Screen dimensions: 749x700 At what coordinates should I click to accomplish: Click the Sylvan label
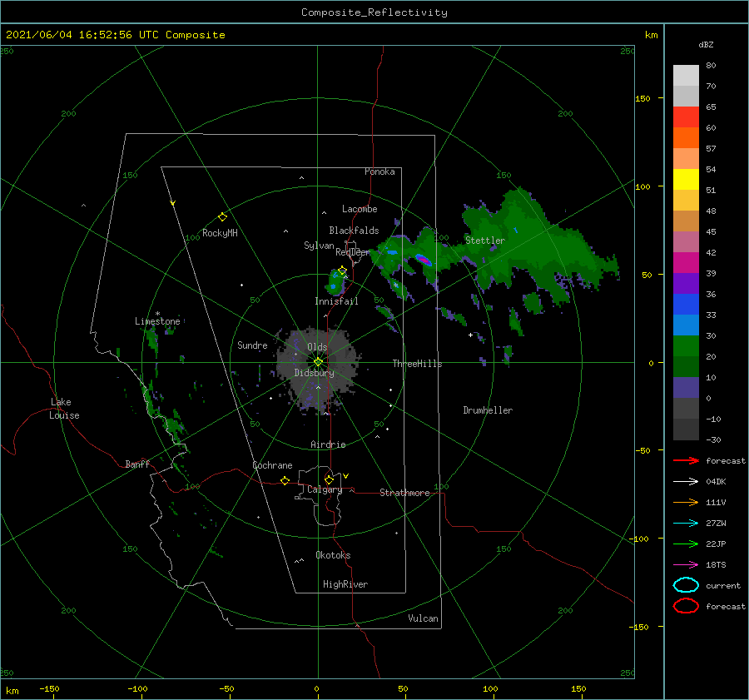(319, 246)
